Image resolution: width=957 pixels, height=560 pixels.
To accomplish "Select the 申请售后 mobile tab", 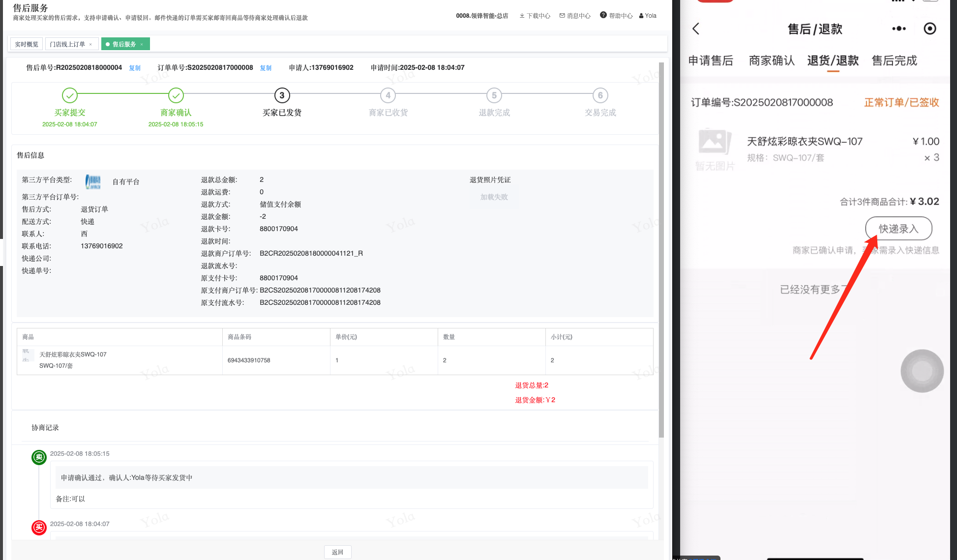I will pos(710,60).
